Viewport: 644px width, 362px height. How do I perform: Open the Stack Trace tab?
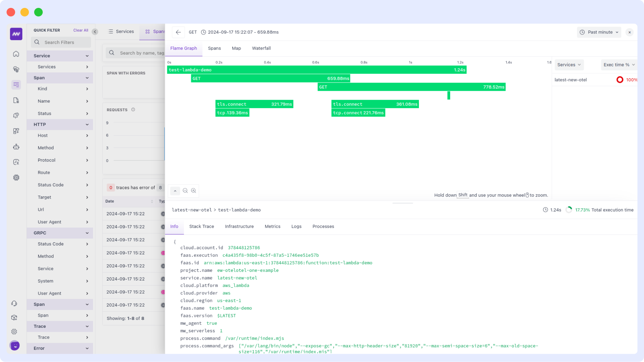[201, 226]
